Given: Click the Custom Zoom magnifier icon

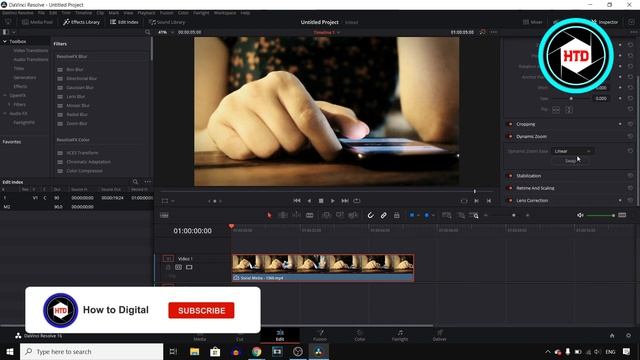Looking at the screenshot, I should [x=474, y=215].
